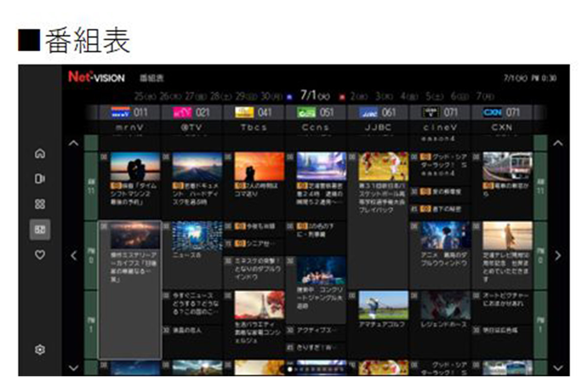
Task: Click the down chevron at bottom right
Action: point(558,367)
